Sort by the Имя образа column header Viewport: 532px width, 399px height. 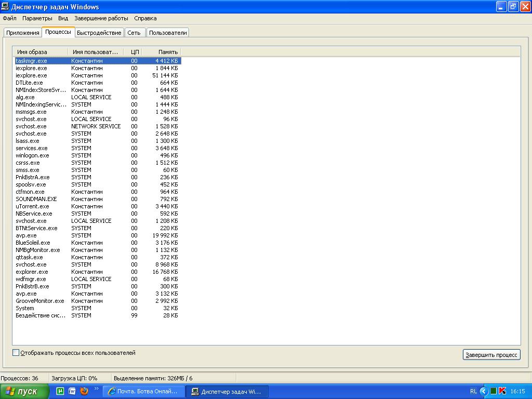point(41,52)
